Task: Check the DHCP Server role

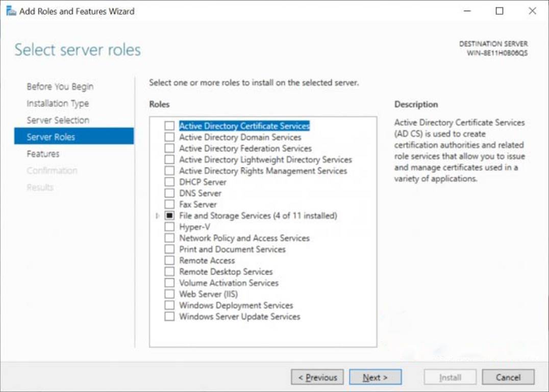Action: point(170,182)
